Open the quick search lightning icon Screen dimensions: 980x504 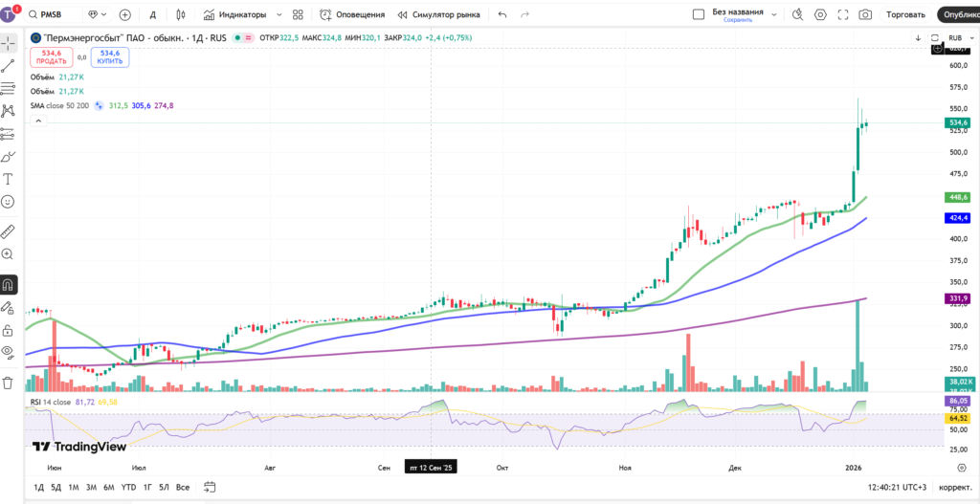coord(797,14)
